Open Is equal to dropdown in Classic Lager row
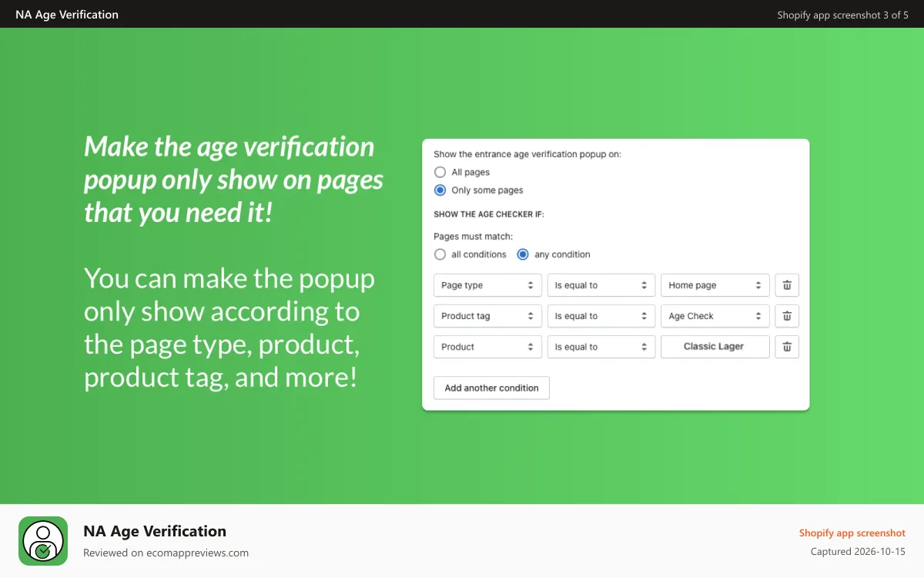This screenshot has height=578, width=924. pos(601,347)
